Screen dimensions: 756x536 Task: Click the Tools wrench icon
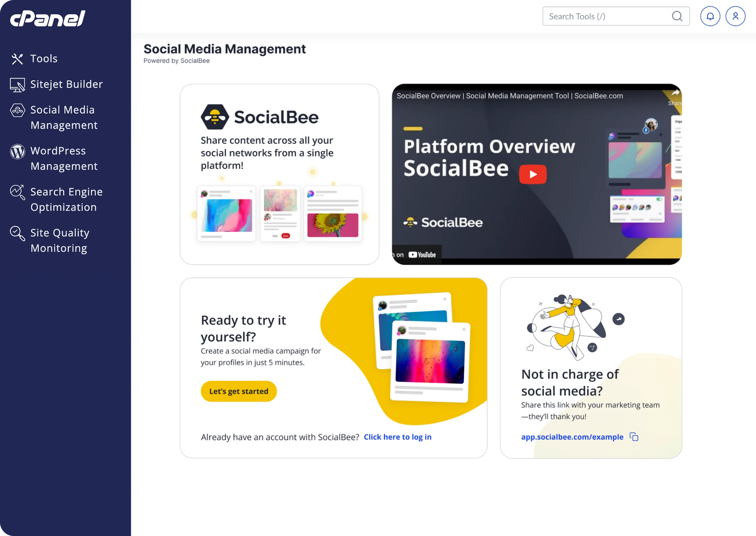click(17, 59)
